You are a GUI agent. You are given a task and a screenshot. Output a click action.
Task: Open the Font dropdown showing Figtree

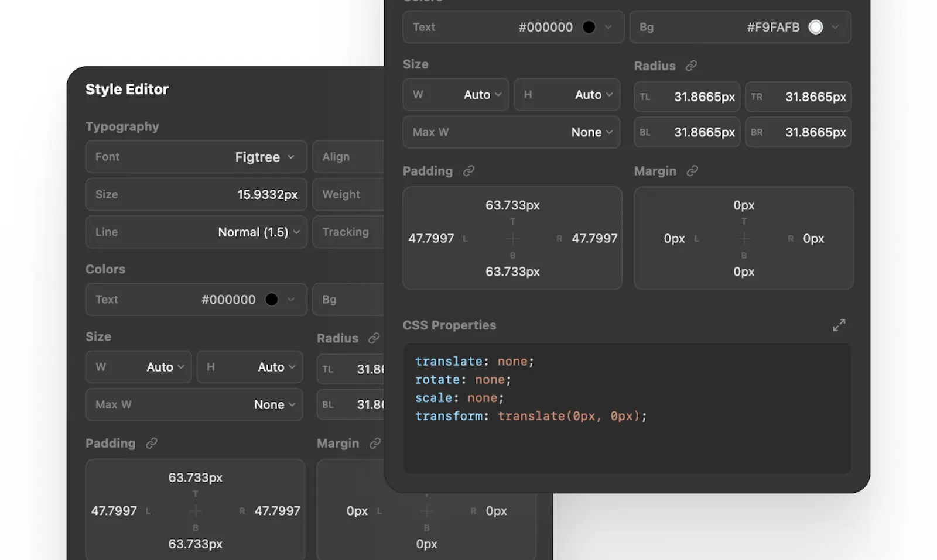tap(196, 157)
